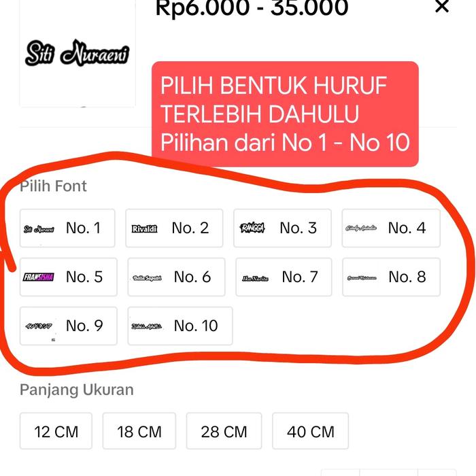Tap the Siti Nuraeni product thumbnail
The width and height of the screenshot is (476, 476).
point(77,53)
